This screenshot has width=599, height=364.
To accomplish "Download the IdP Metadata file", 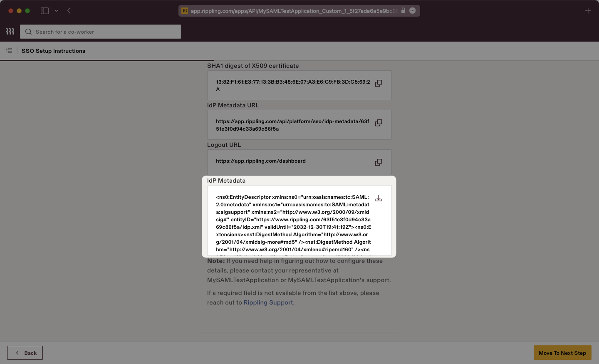I will click(x=378, y=198).
